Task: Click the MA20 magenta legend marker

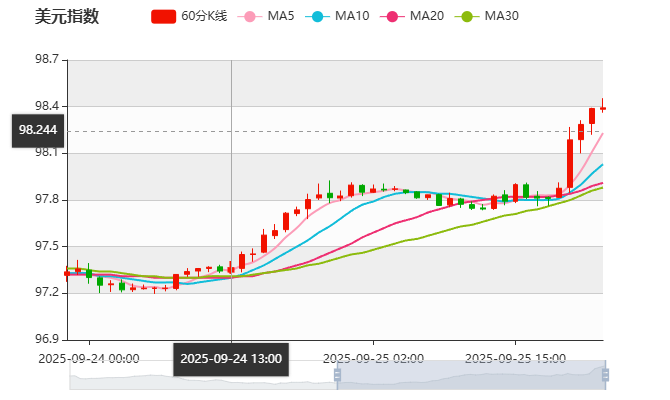Action: (x=392, y=16)
